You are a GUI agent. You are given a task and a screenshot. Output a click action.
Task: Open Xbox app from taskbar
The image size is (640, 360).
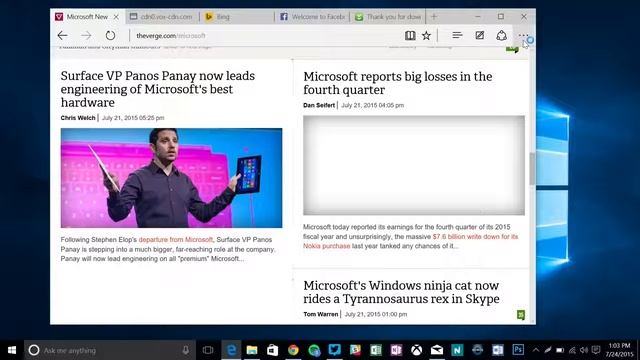[x=416, y=350]
